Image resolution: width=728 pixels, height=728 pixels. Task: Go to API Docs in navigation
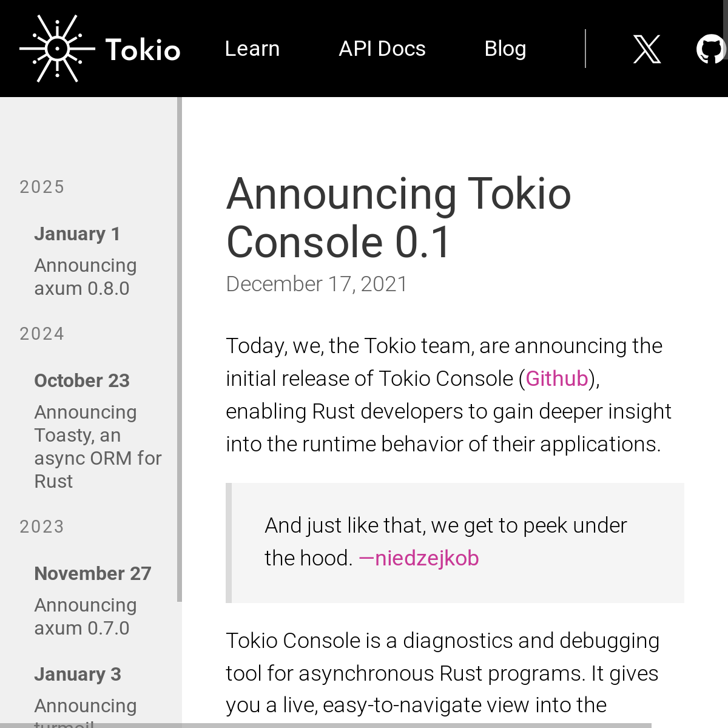pos(382,49)
